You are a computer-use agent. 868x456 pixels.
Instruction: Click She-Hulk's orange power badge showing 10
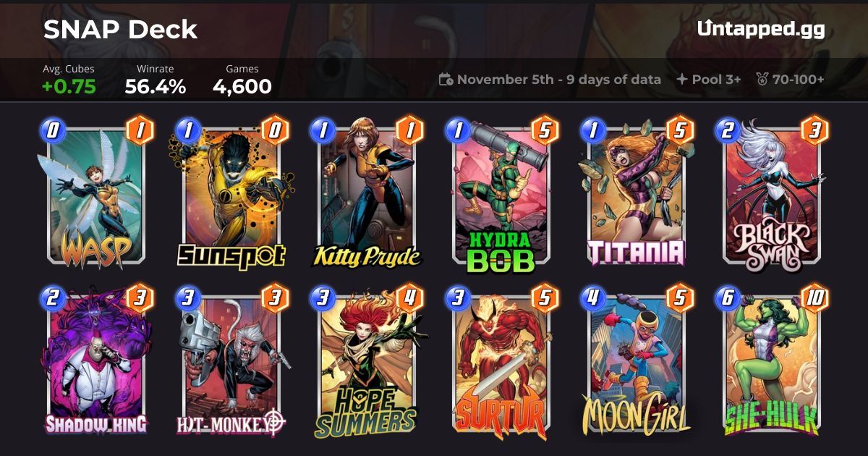(x=814, y=298)
